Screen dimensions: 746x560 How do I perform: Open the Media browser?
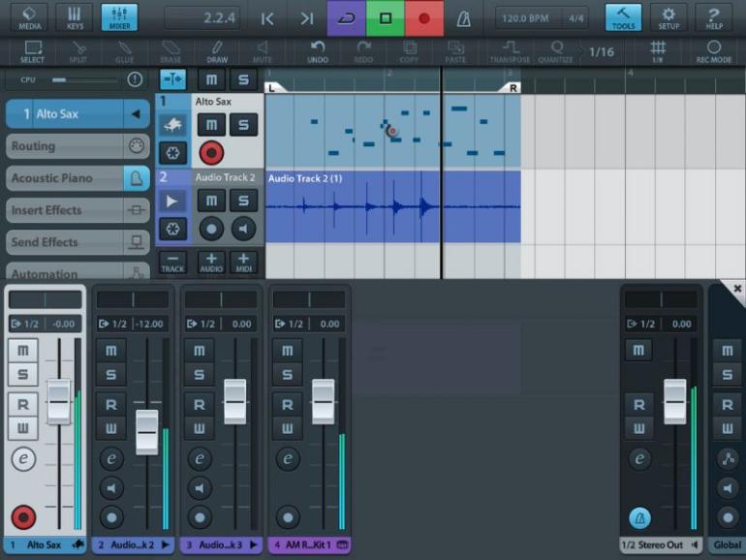pyautogui.click(x=29, y=17)
